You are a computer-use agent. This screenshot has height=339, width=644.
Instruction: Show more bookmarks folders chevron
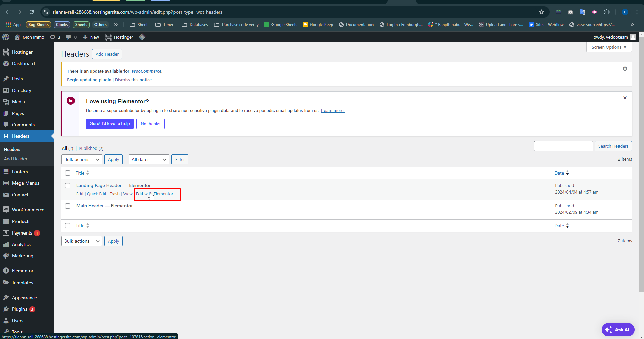click(x=116, y=25)
